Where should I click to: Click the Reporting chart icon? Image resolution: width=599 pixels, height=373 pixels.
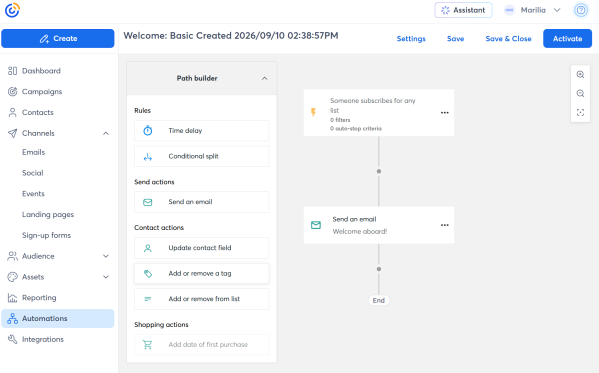coord(12,298)
